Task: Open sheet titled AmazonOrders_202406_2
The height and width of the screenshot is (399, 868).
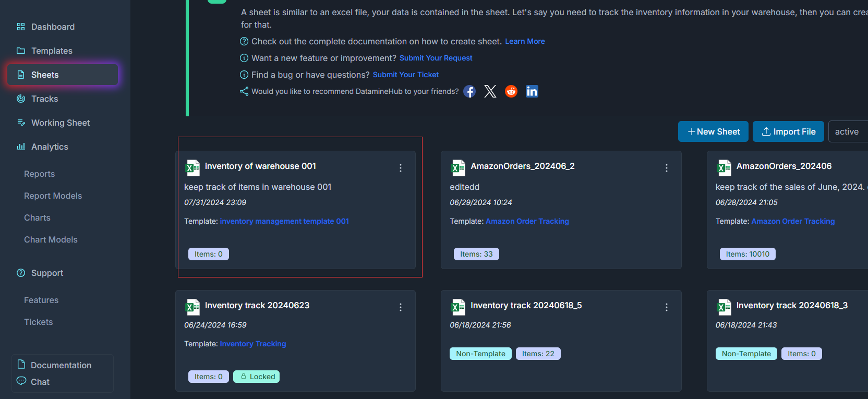Action: click(523, 166)
